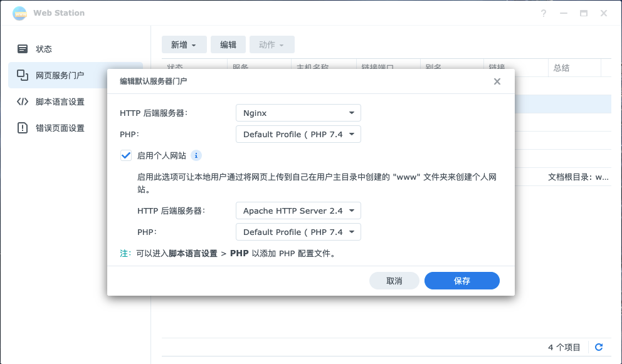
Task: Click the 取消 button
Action: pos(394,281)
